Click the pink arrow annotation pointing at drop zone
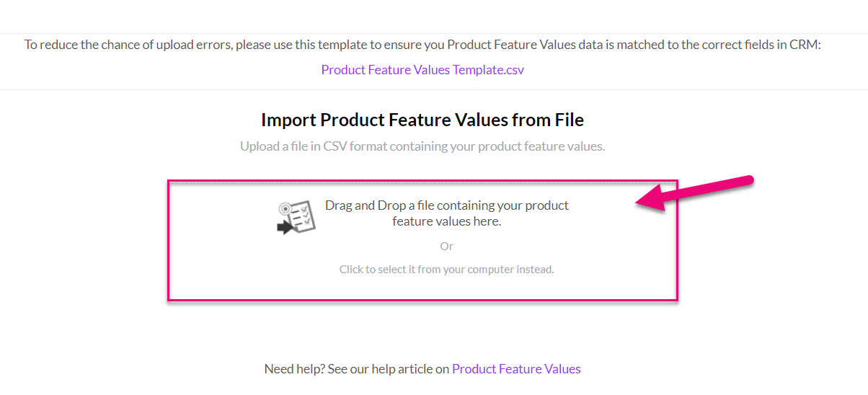 [695, 194]
